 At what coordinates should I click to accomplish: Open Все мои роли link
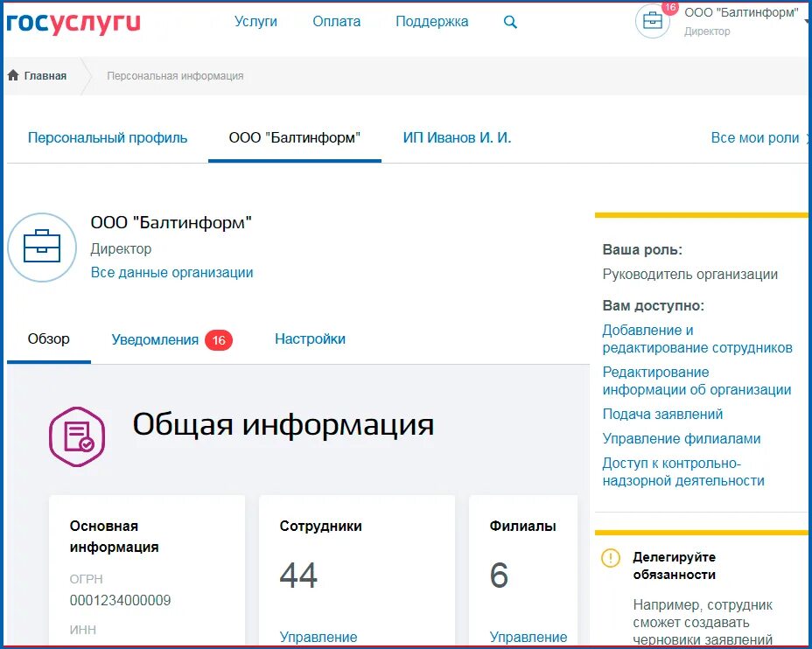coord(755,137)
